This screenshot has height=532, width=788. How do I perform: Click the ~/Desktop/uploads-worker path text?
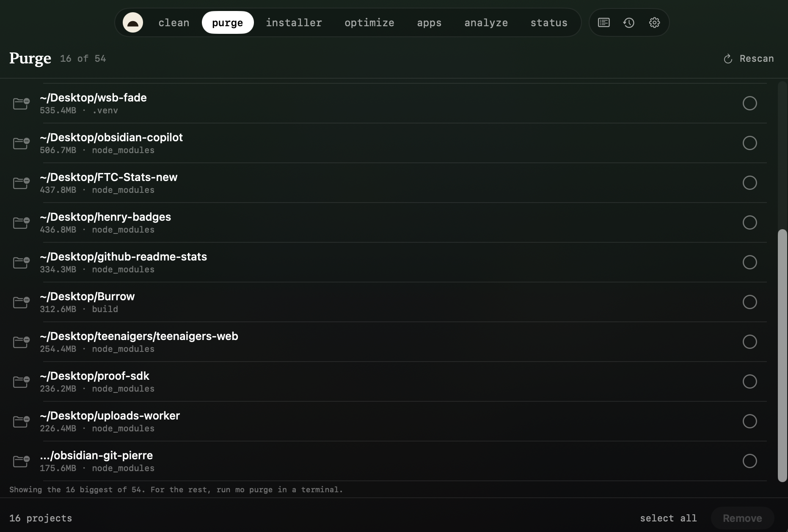coord(110,416)
